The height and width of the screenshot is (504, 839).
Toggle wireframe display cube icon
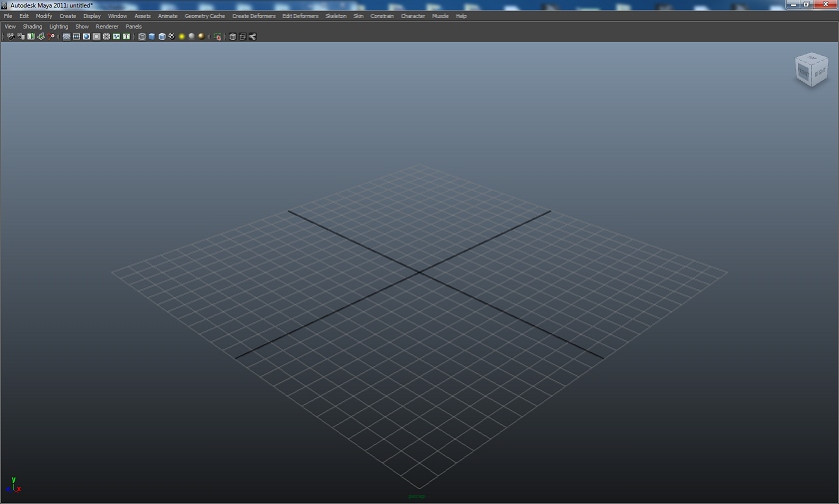point(142,36)
